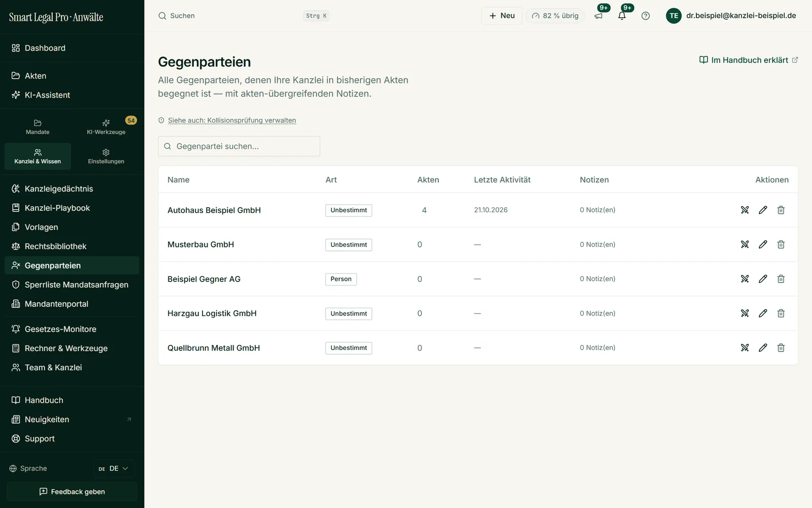This screenshot has height=508, width=812.
Task: Delete Autohaus Beispiel GmbH via trash icon
Action: point(781,210)
